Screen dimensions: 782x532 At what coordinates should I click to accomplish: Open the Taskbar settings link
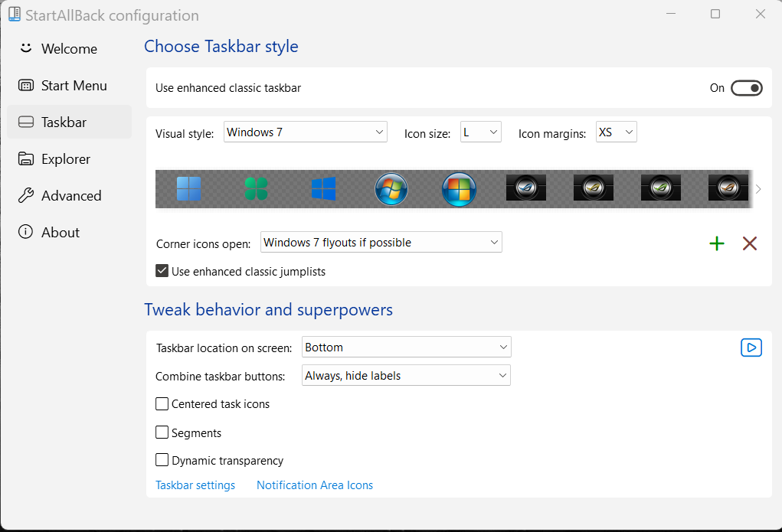click(x=195, y=485)
